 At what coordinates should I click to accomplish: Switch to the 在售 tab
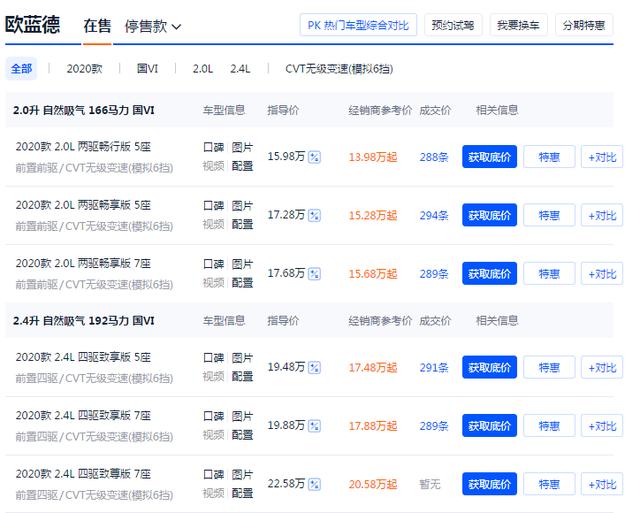pyautogui.click(x=97, y=26)
